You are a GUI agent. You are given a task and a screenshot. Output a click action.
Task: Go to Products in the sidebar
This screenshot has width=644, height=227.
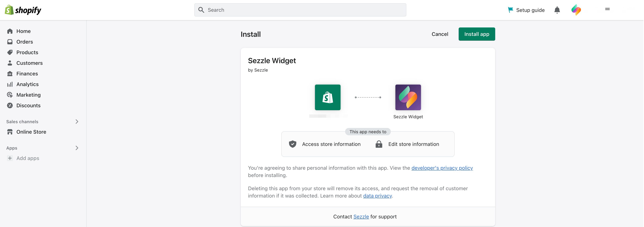coord(27,52)
